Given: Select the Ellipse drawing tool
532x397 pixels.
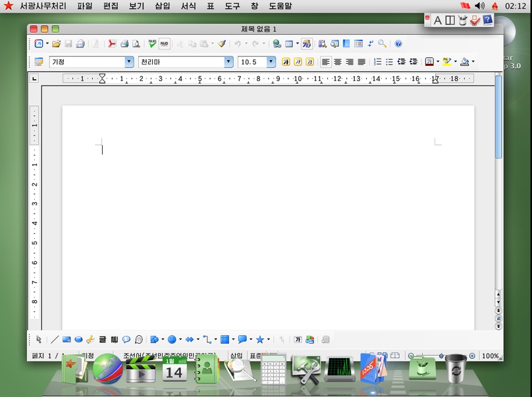Looking at the screenshot, I should tap(78, 339).
